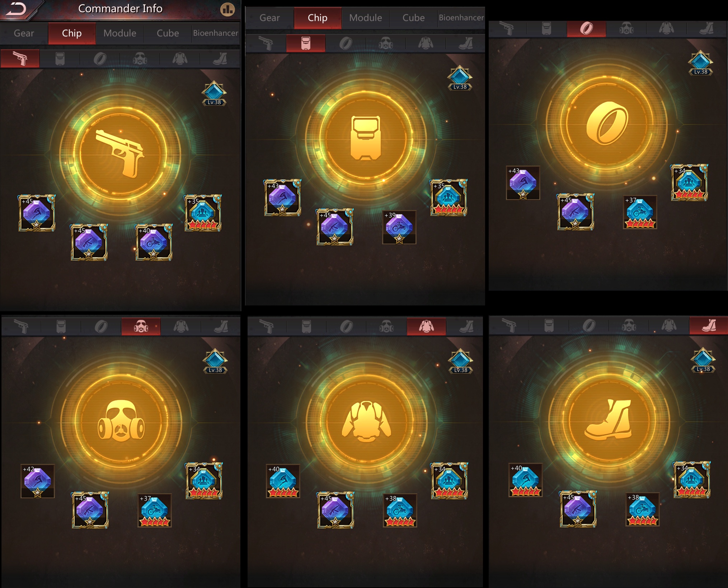Viewport: 728px width, 588px height.
Task: Select the ring slot icon in first panel
Action: click(100, 58)
